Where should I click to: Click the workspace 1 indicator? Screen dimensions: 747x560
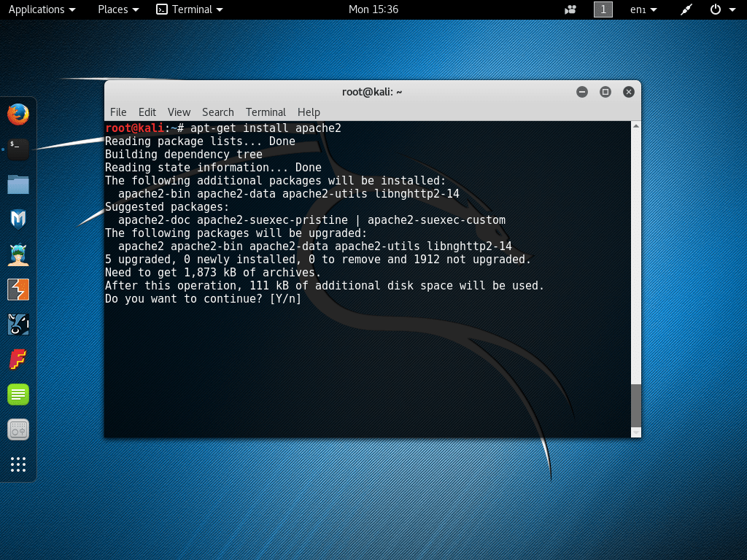pos(603,9)
